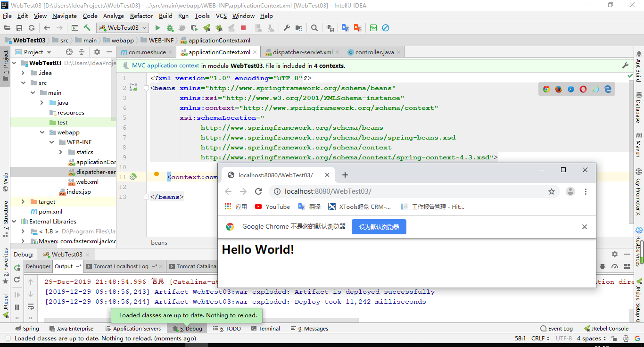Hide the Project panel with the minus icon
The width and height of the screenshot is (644, 347).
coord(109,52)
